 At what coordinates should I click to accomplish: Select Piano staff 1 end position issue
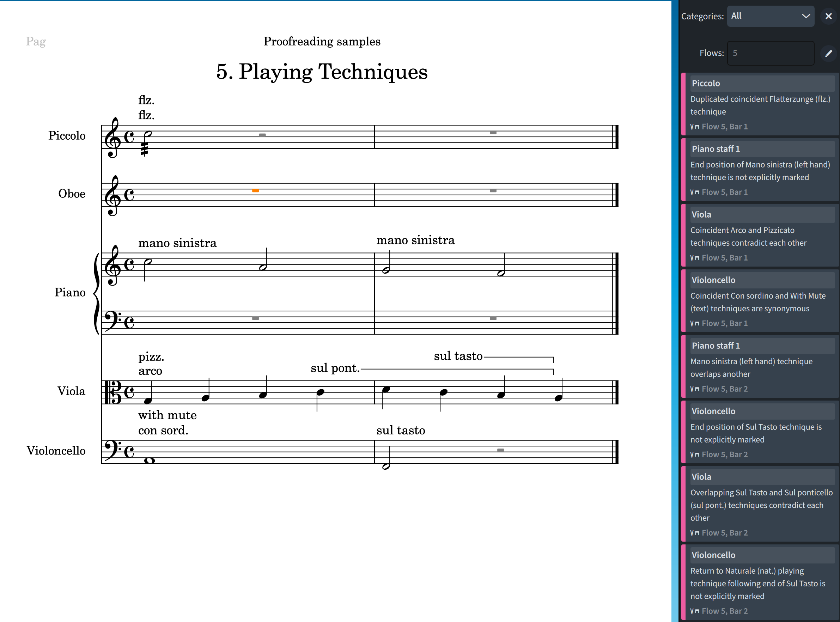pos(760,170)
